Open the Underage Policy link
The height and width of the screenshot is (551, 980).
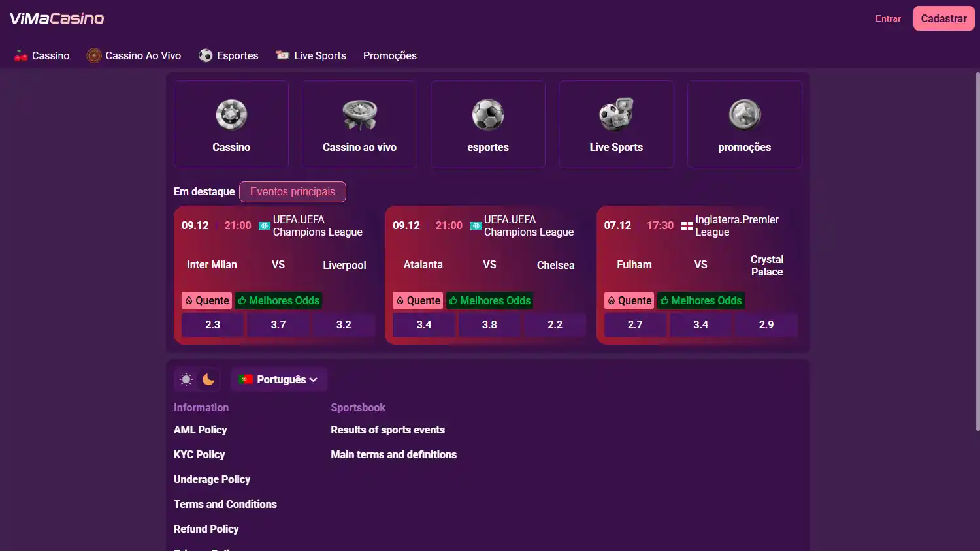pyautogui.click(x=212, y=479)
